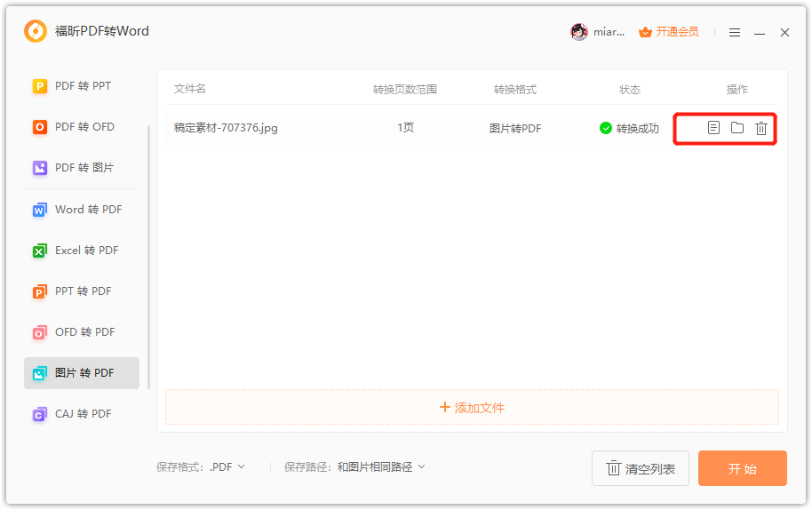Click the 转换成功 status text
The image size is (812, 510).
point(638,129)
